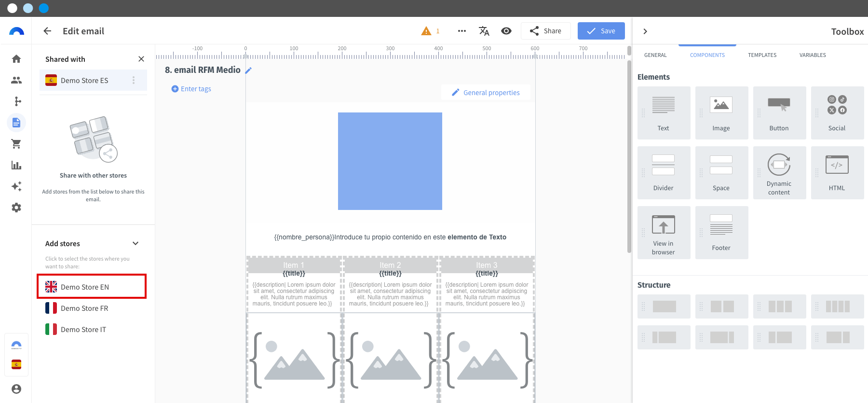This screenshot has width=868, height=403.
Task: Collapse the Toolbox panel chevron
Action: pyautogui.click(x=645, y=31)
